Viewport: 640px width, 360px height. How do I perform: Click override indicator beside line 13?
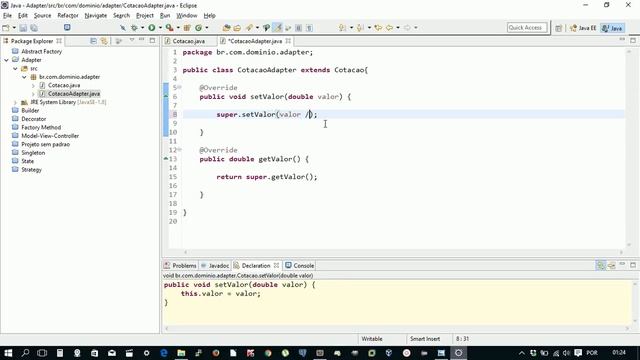166,158
